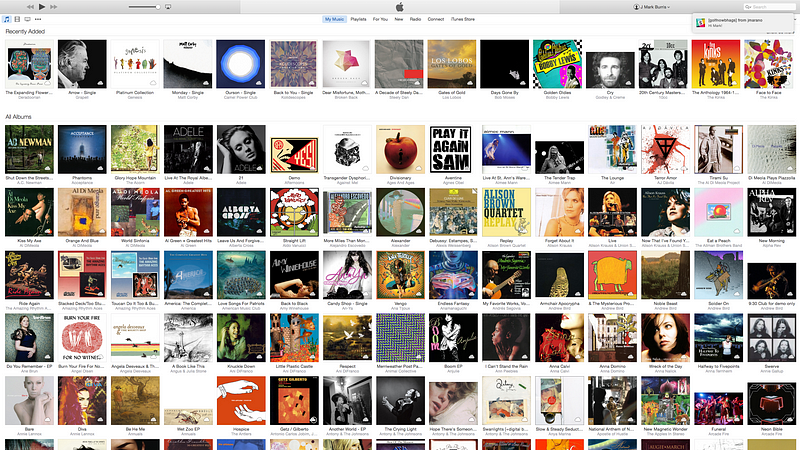800x450 pixels.
Task: Click the cloud icon on Back to Black cover
Action: coord(312,293)
